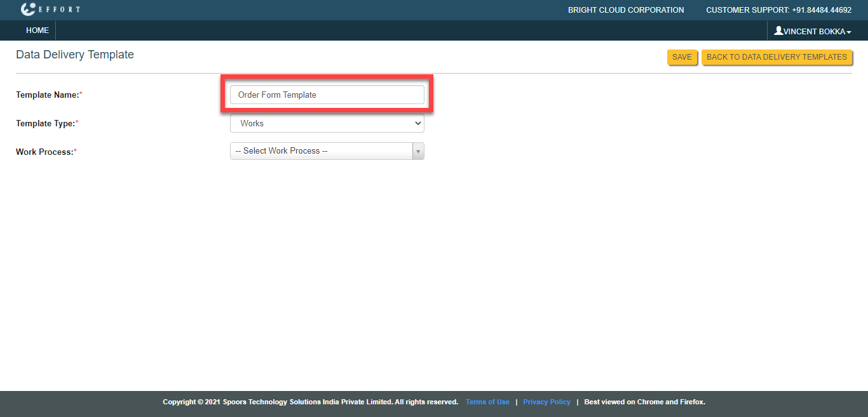Viewport: 868px width, 417px height.
Task: Expand the VINCENT BOKKA caret arrow
Action: [849, 32]
